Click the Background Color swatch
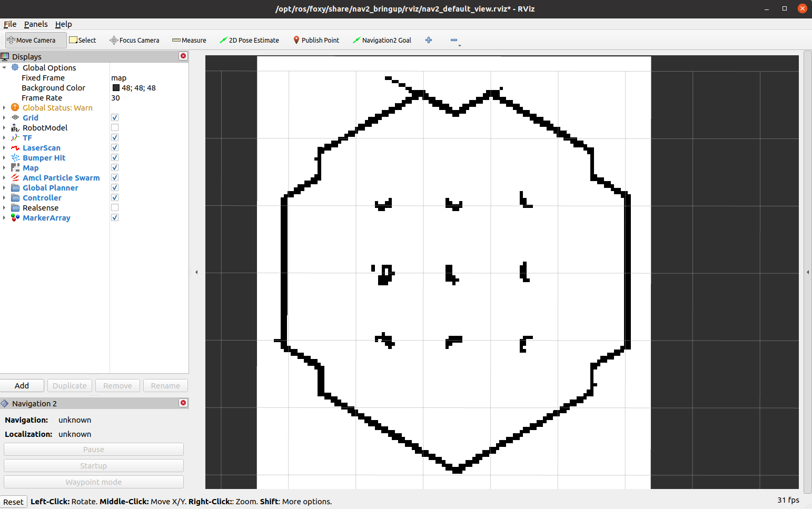 pos(116,88)
